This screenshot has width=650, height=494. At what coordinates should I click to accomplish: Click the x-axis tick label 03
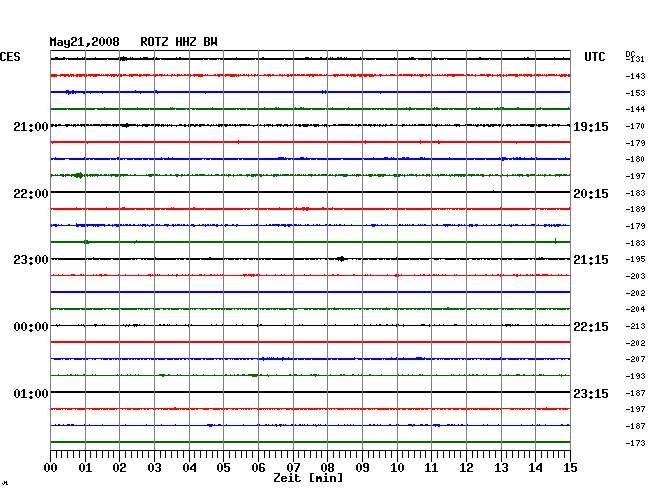(154, 468)
